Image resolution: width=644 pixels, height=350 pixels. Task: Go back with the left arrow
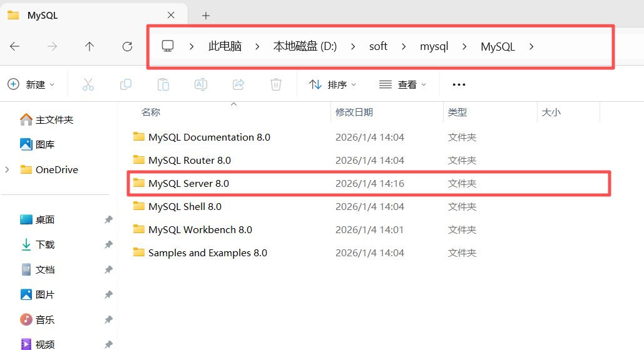(x=15, y=46)
